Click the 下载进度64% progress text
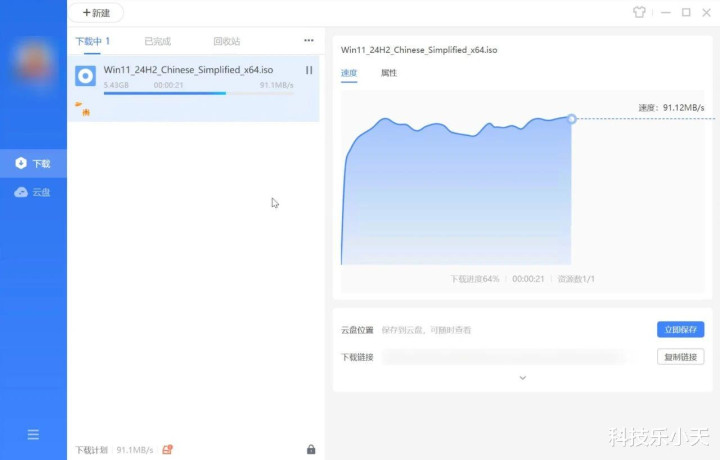This screenshot has height=460, width=720. pyautogui.click(x=474, y=279)
